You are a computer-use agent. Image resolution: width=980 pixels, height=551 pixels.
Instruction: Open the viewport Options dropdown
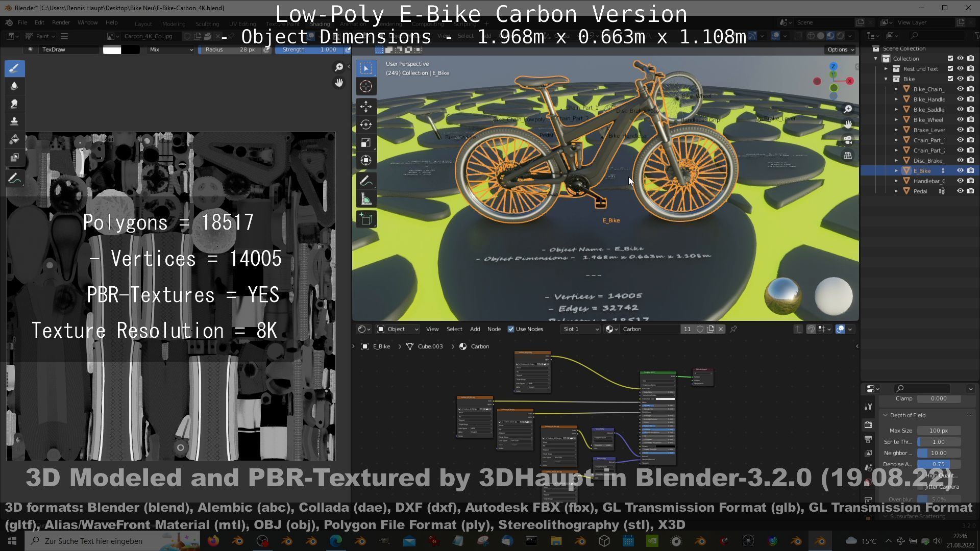pos(840,49)
